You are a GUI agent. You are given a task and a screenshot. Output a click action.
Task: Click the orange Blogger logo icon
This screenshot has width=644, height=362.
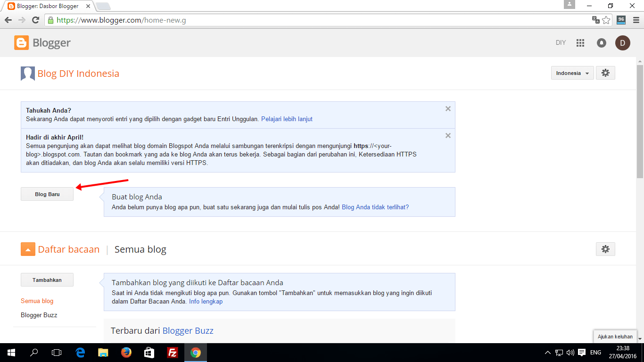22,43
